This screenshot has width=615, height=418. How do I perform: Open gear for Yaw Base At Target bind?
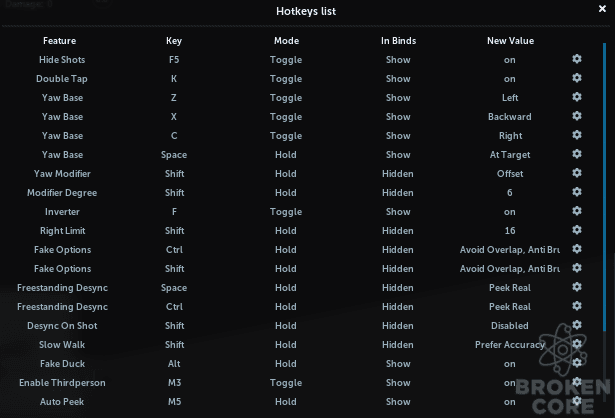tap(577, 154)
